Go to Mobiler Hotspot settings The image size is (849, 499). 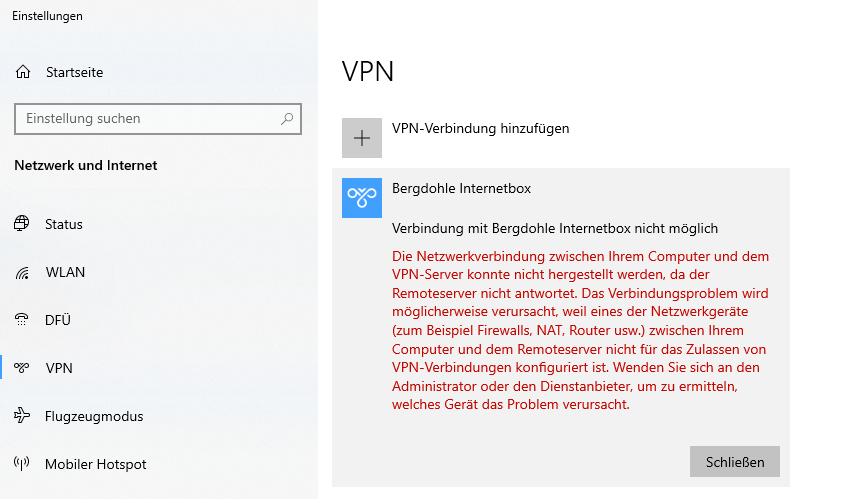pyautogui.click(x=96, y=464)
